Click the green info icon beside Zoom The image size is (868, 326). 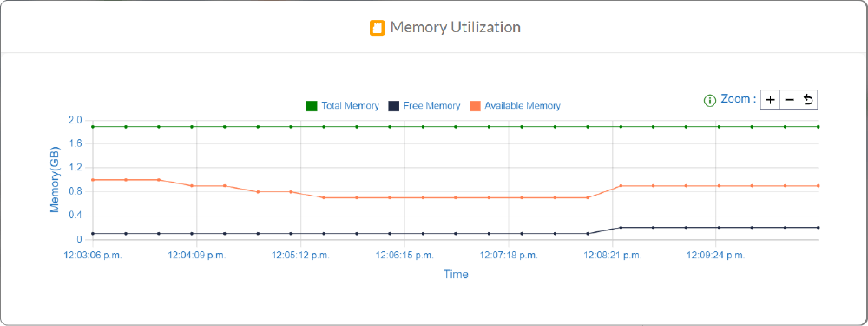pyautogui.click(x=710, y=100)
